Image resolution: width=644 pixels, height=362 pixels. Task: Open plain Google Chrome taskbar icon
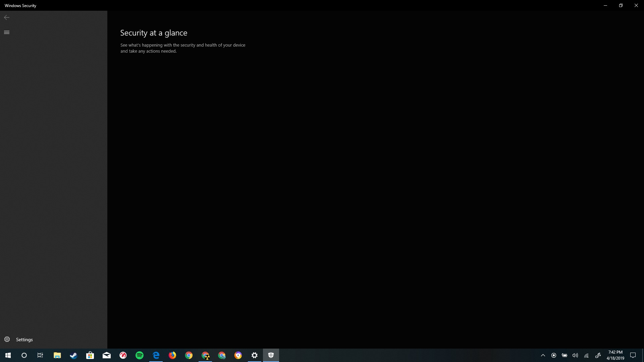pos(189,355)
